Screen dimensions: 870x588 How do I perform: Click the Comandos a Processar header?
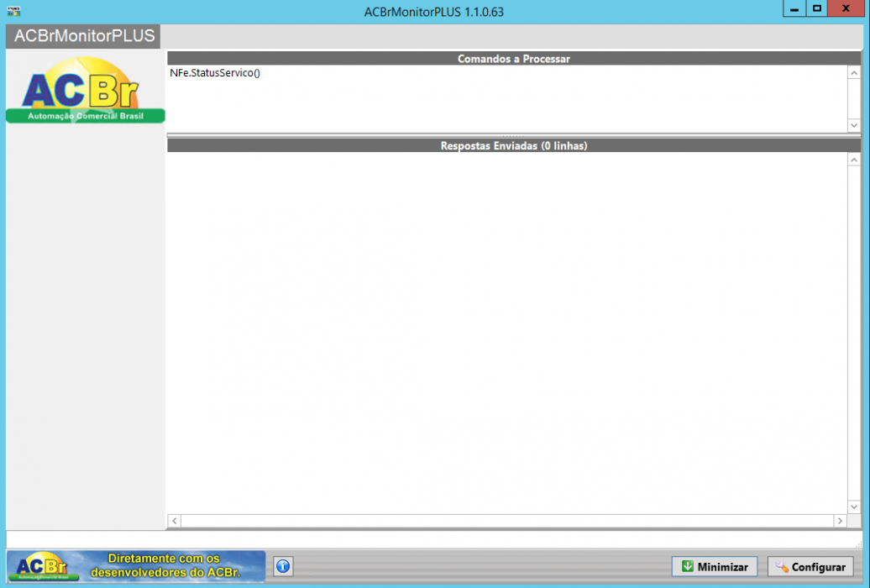[514, 58]
